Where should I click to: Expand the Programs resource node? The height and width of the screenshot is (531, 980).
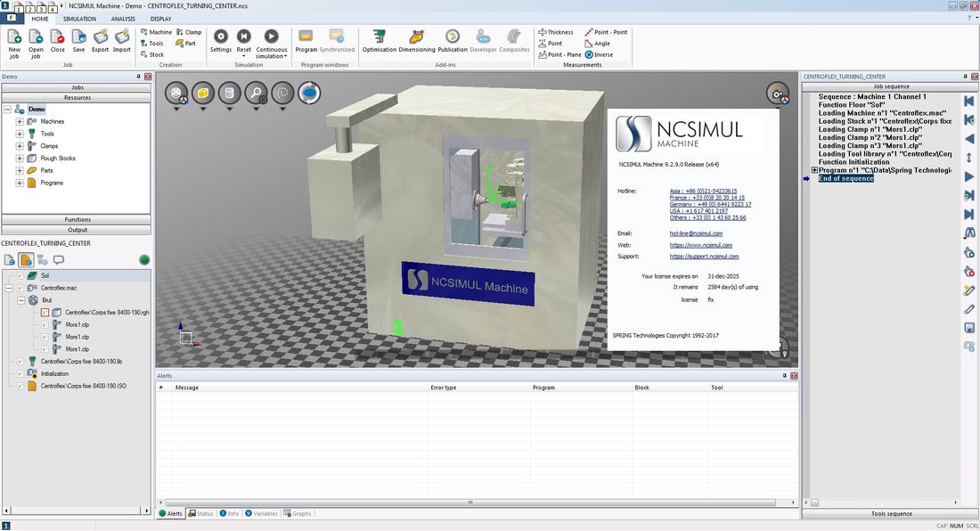click(20, 183)
